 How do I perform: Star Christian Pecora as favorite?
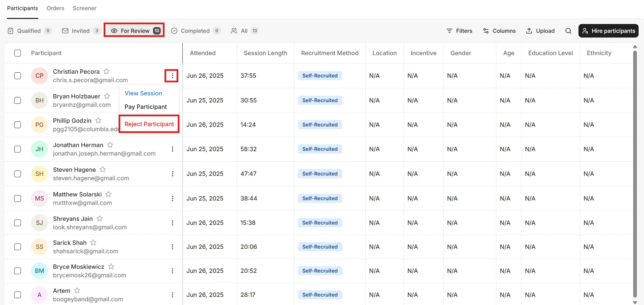tap(106, 71)
